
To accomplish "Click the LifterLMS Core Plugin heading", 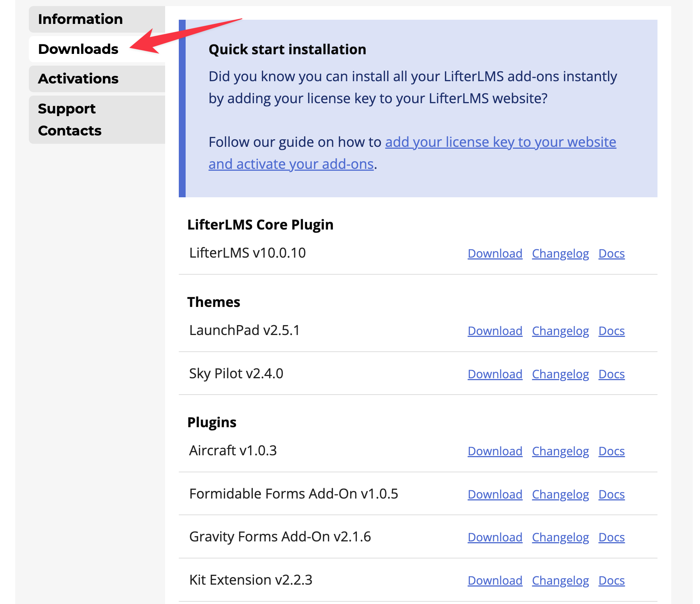I will click(260, 225).
